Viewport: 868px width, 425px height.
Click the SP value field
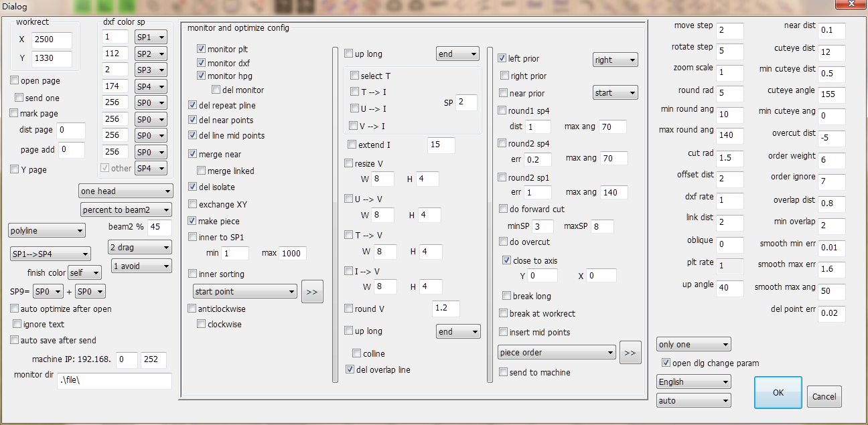click(466, 102)
